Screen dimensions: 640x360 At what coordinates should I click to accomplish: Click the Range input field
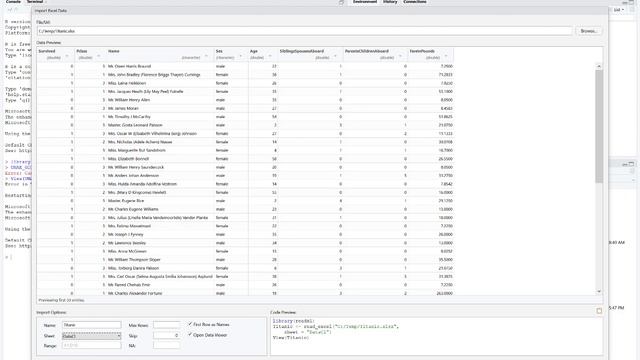click(91, 345)
